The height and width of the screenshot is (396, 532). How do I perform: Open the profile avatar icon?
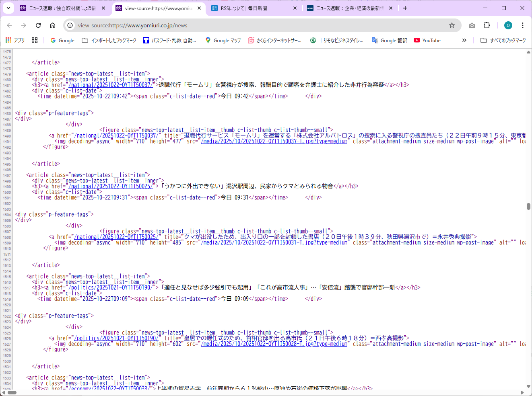click(x=508, y=25)
